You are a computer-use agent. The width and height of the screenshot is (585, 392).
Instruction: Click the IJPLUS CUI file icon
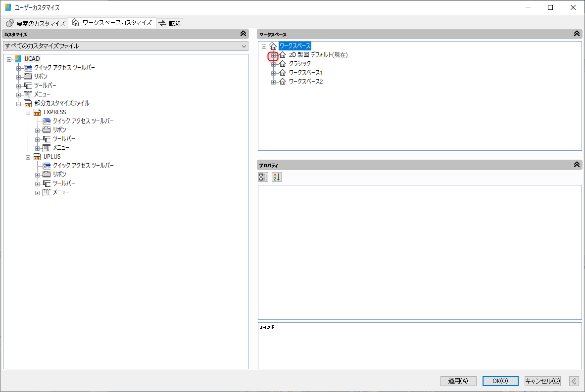[37, 157]
